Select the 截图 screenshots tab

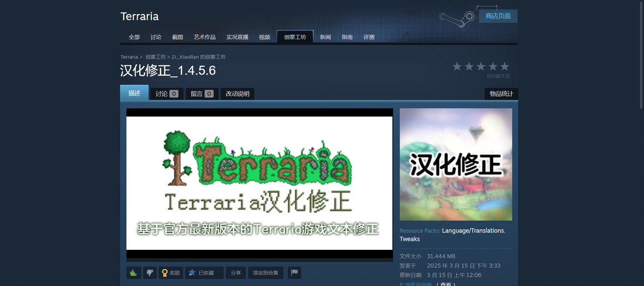[x=177, y=37]
